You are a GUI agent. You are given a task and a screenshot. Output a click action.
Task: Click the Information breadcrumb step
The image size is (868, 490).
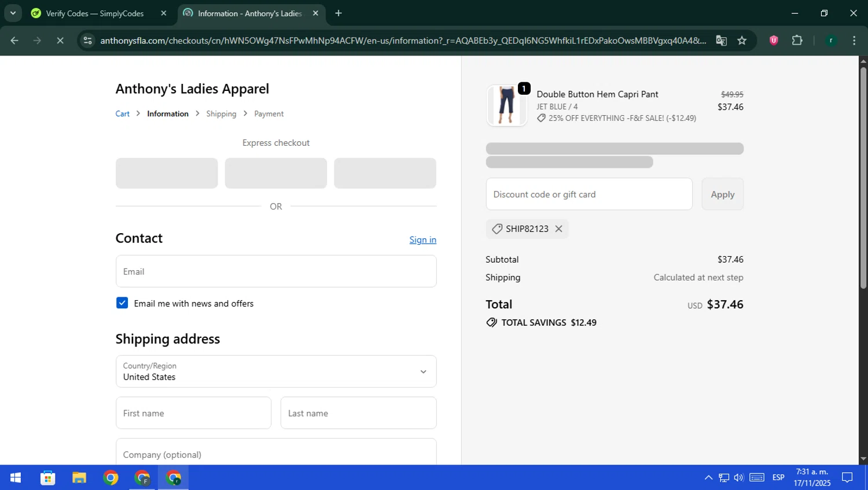point(168,114)
